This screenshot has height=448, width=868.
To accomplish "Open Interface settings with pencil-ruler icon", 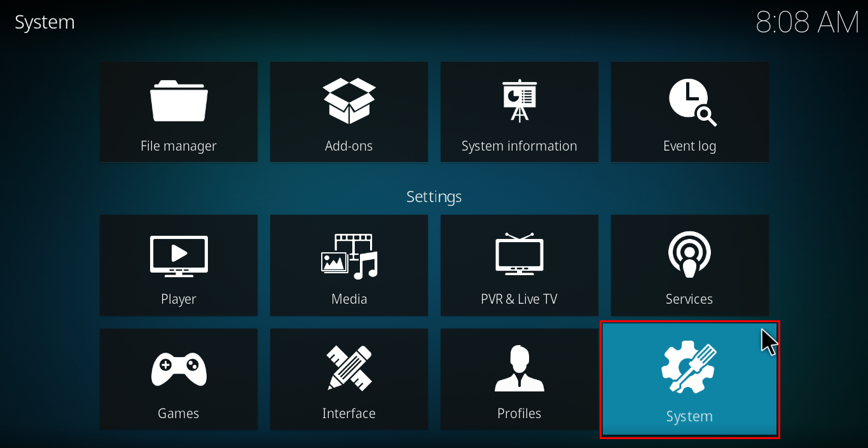I will [349, 379].
